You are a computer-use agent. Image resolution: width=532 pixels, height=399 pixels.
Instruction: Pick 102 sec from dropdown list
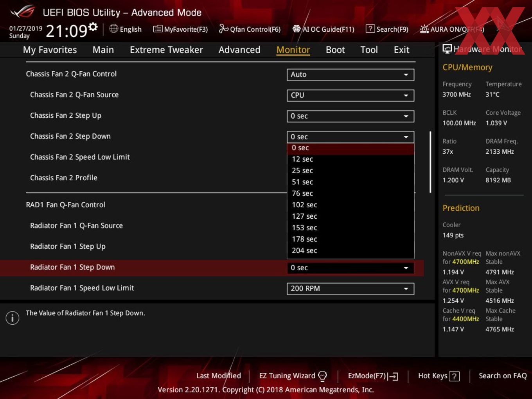tap(350, 205)
